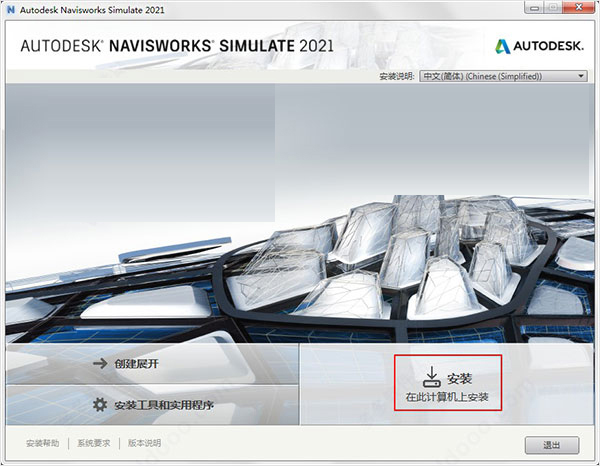Viewport: 600px width, 466px height.
Task: Click the download-to-disk icon next to 安装
Action: click(432, 377)
